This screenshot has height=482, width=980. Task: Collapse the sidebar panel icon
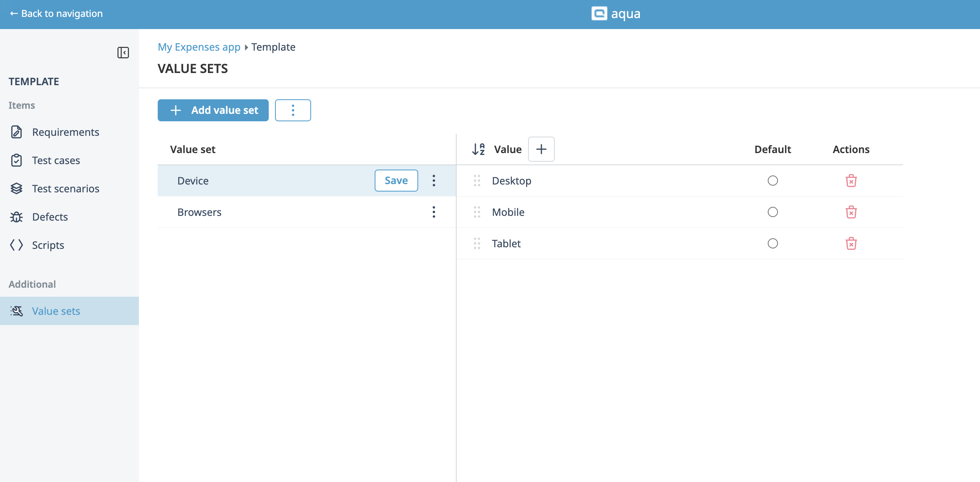pos(123,53)
